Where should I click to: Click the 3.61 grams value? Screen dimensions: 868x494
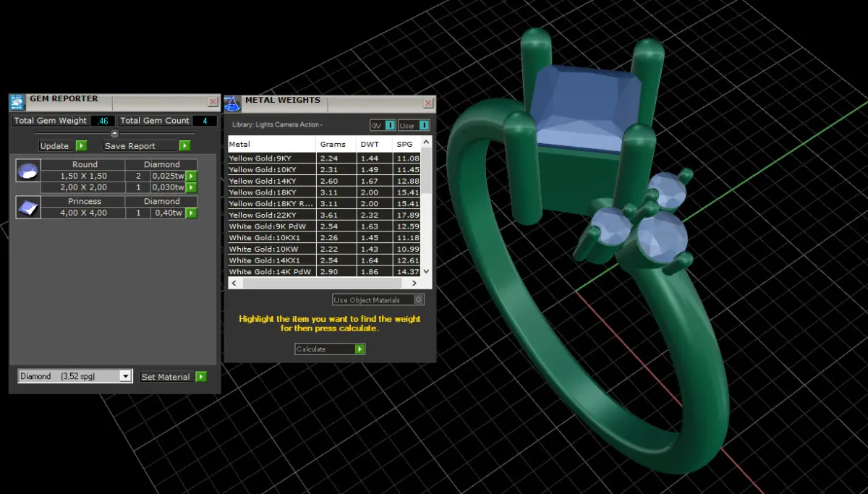pos(329,215)
